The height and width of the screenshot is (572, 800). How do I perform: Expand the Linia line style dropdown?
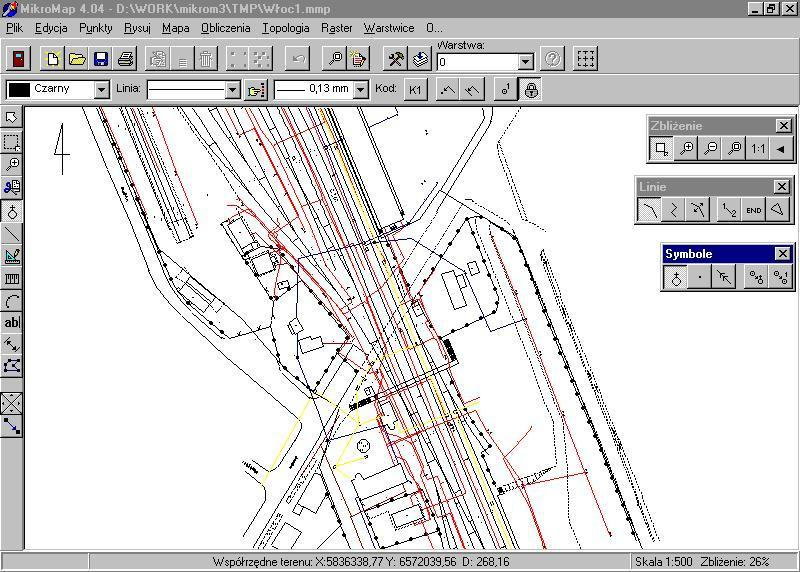click(x=232, y=90)
